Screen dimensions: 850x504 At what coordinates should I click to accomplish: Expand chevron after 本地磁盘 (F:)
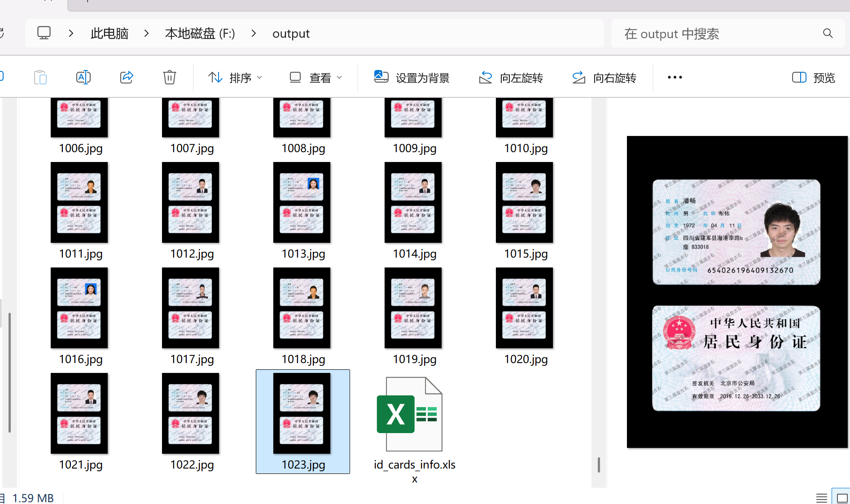(x=254, y=33)
